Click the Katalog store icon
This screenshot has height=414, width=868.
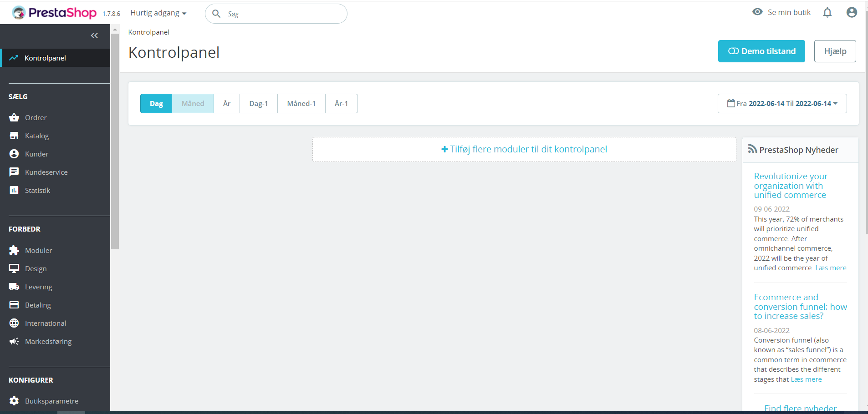coord(14,136)
